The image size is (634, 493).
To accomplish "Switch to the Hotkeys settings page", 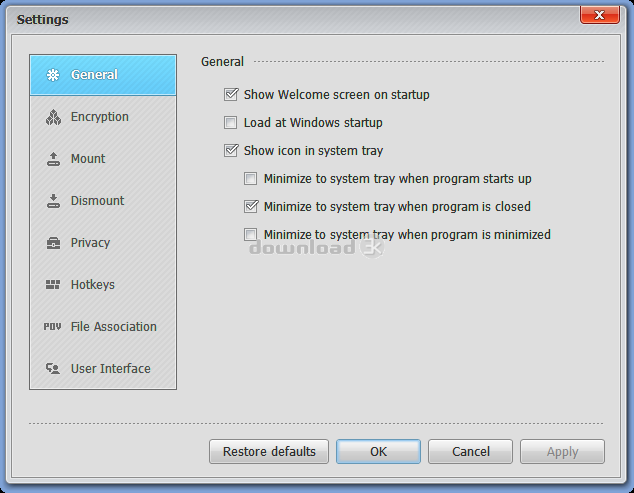I will coord(93,285).
